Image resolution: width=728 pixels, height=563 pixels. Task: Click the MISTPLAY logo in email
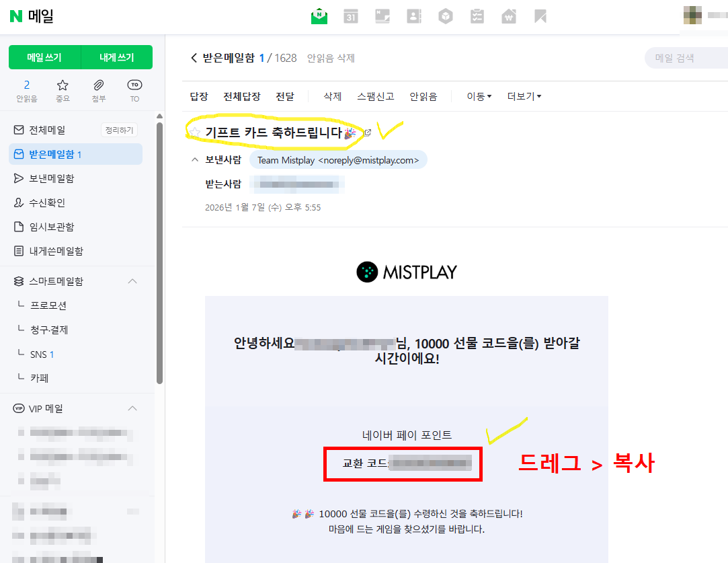pos(407,272)
